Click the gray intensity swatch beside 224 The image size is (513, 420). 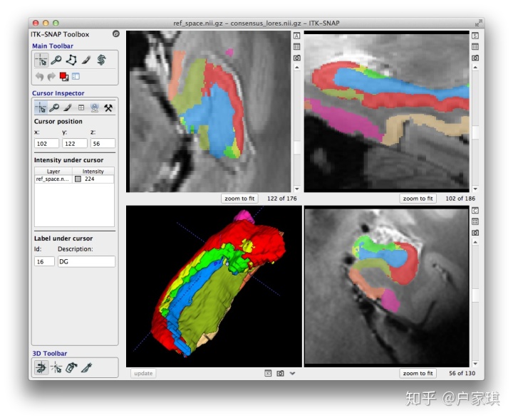78,179
